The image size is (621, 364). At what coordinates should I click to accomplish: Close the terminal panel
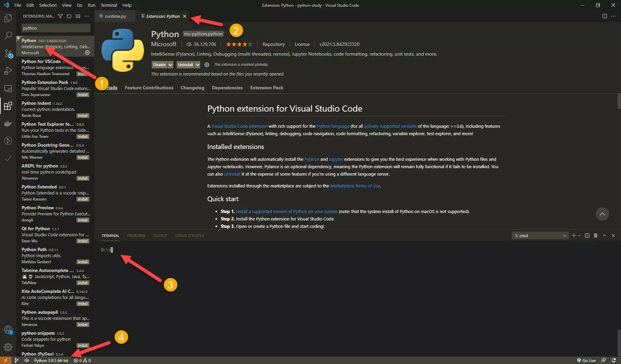[x=613, y=236]
